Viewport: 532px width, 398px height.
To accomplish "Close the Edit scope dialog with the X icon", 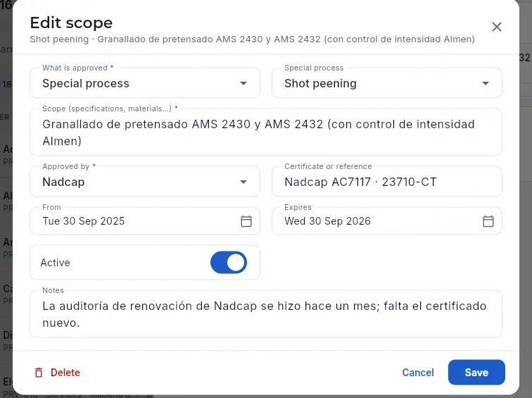I will [x=496, y=27].
